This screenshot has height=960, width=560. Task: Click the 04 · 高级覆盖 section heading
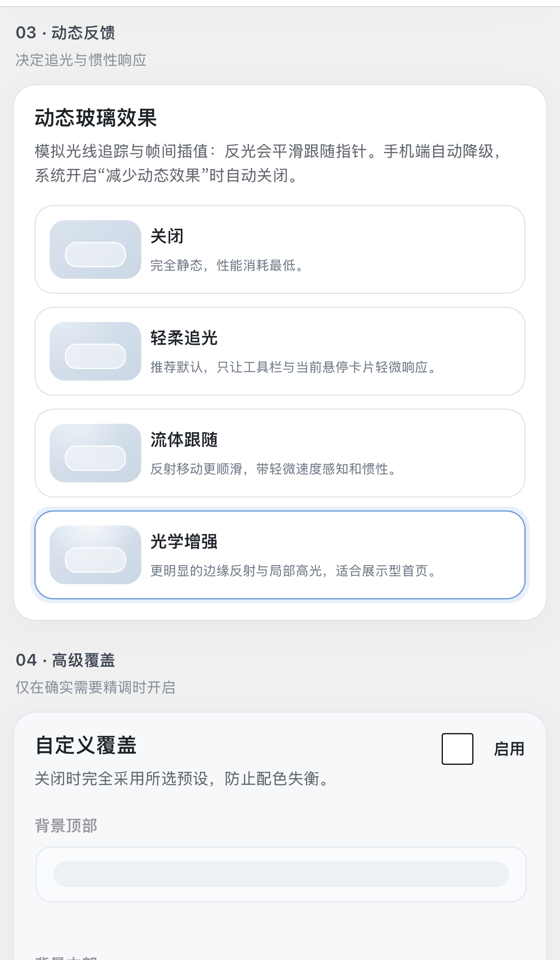point(65,660)
